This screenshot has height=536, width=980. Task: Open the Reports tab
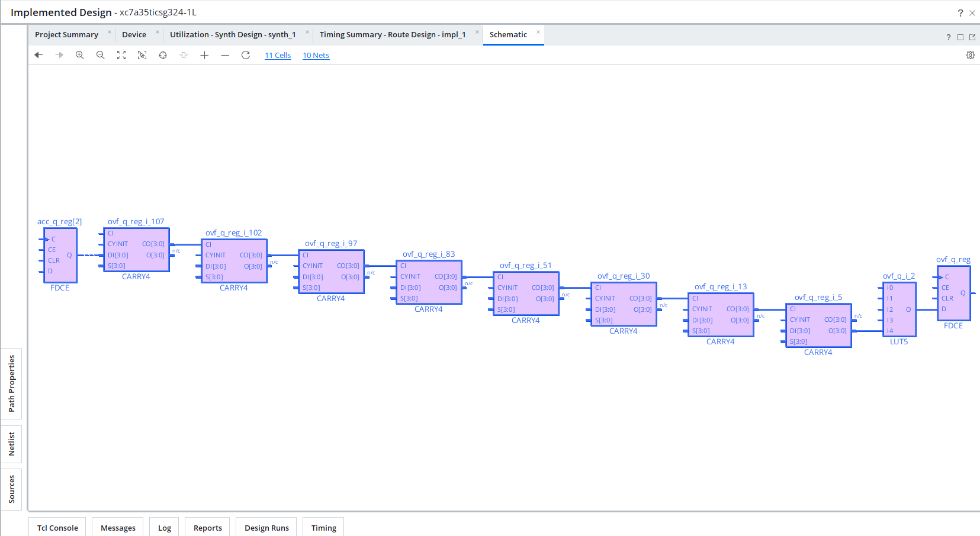(208, 528)
